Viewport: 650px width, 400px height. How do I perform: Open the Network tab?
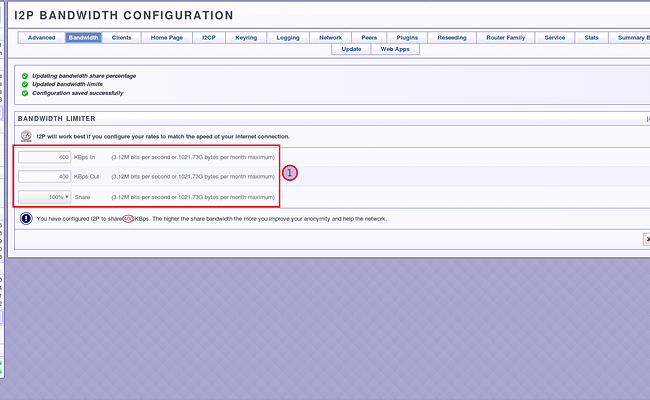click(x=330, y=37)
